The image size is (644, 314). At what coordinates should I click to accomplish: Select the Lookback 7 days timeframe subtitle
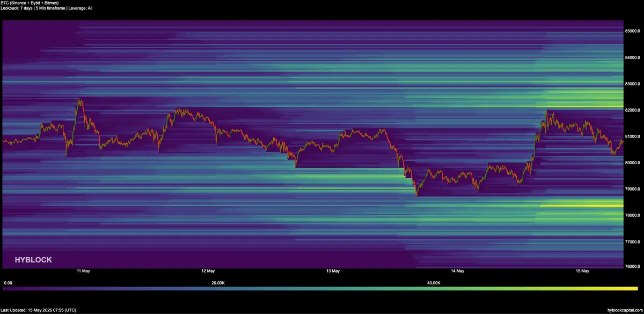click(x=47, y=8)
